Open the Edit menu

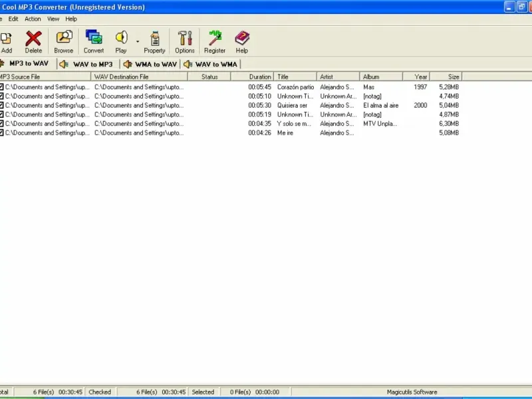pos(13,19)
